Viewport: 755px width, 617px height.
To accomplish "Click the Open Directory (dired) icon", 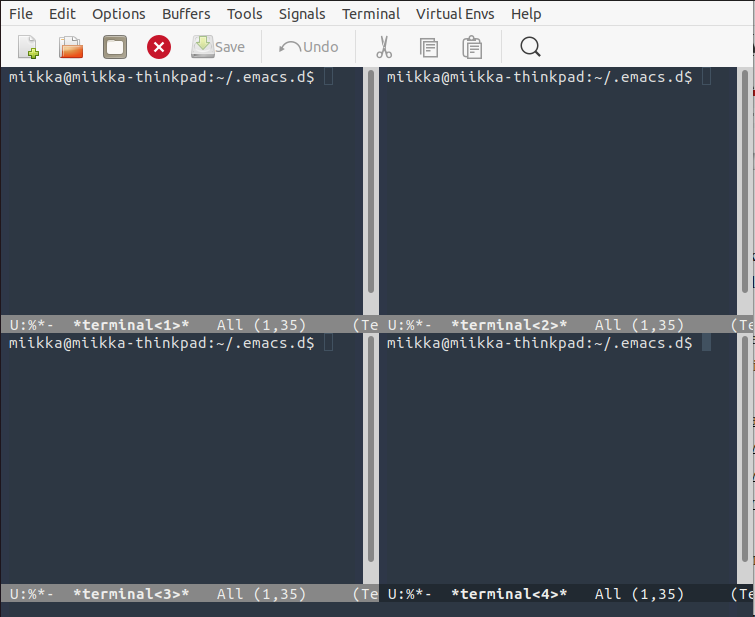I will coord(115,47).
